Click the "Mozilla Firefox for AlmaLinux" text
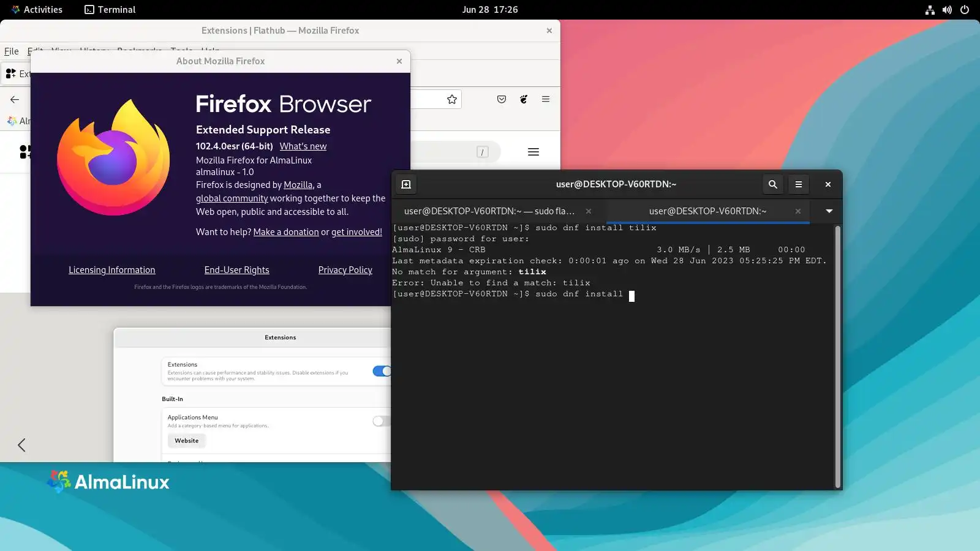Viewport: 980px width, 551px height. 254,160
